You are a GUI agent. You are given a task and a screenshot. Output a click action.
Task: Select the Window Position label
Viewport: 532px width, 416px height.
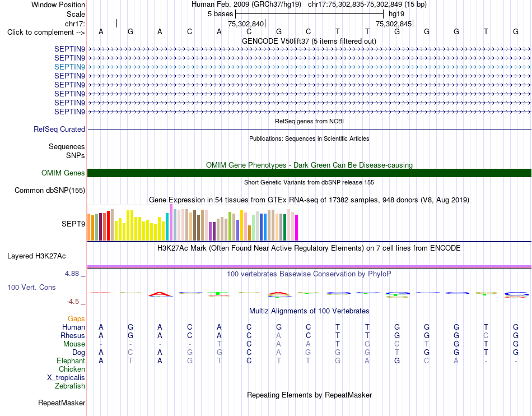[58, 4]
